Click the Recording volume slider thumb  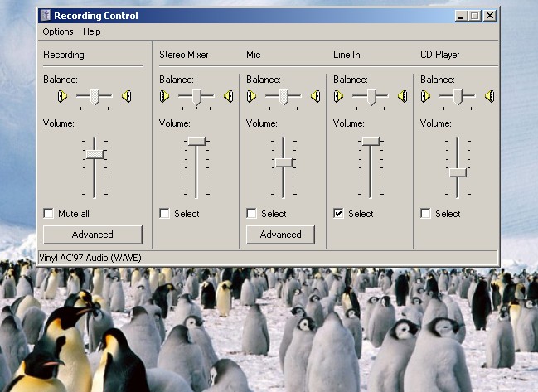coord(95,154)
